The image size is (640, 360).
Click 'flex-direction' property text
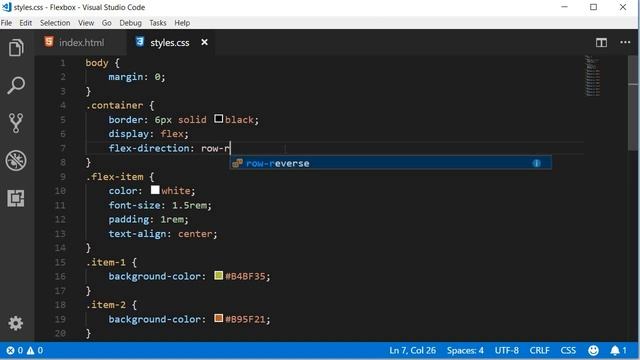149,148
